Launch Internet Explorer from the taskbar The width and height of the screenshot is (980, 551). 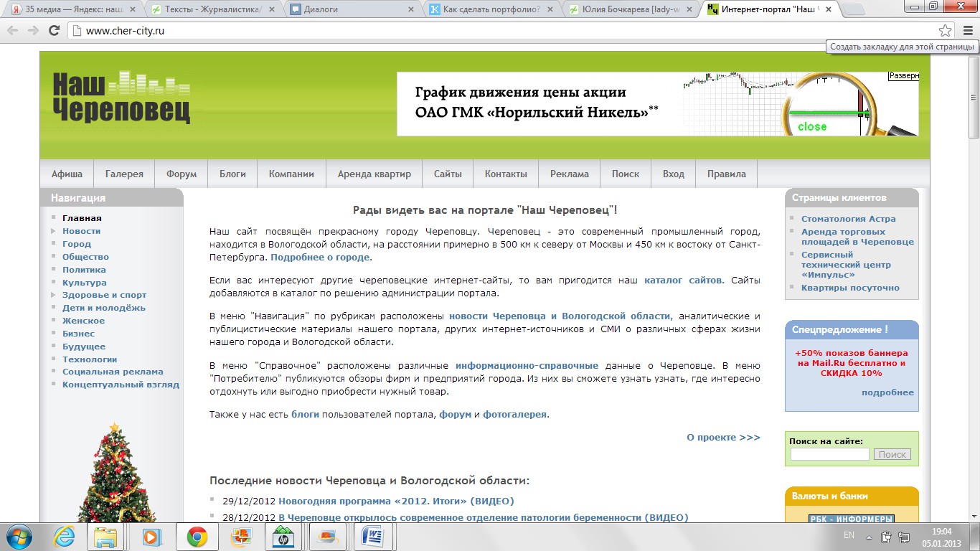[64, 537]
